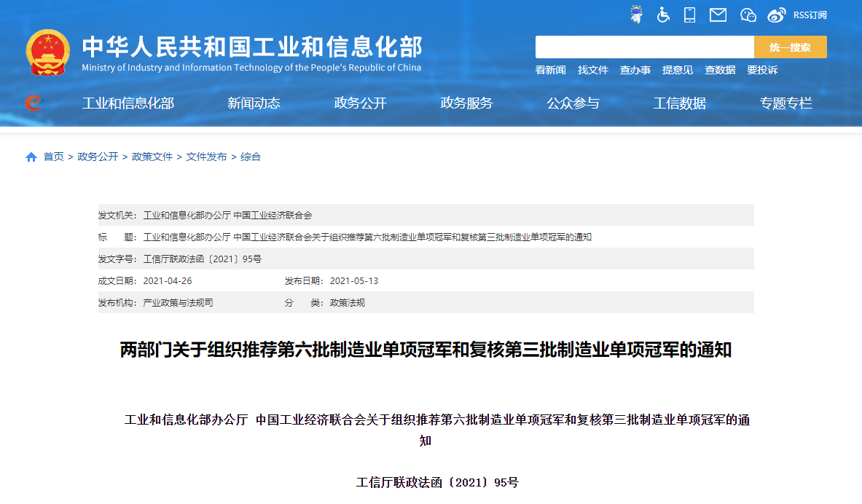Open the 新闻动态 navigation menu
Viewport: 862px width, 504px height.
254,103
